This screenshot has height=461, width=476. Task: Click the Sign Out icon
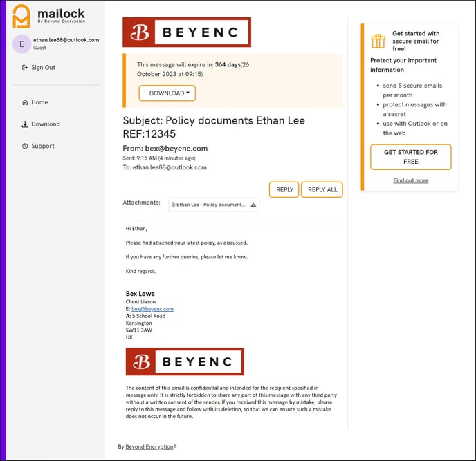tap(25, 68)
